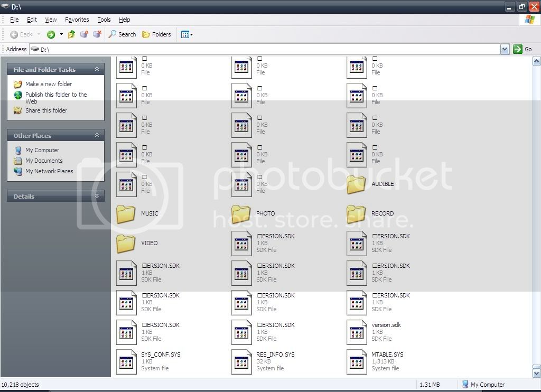The width and height of the screenshot is (541, 392).
Task: Click the Go button
Action: [523, 49]
